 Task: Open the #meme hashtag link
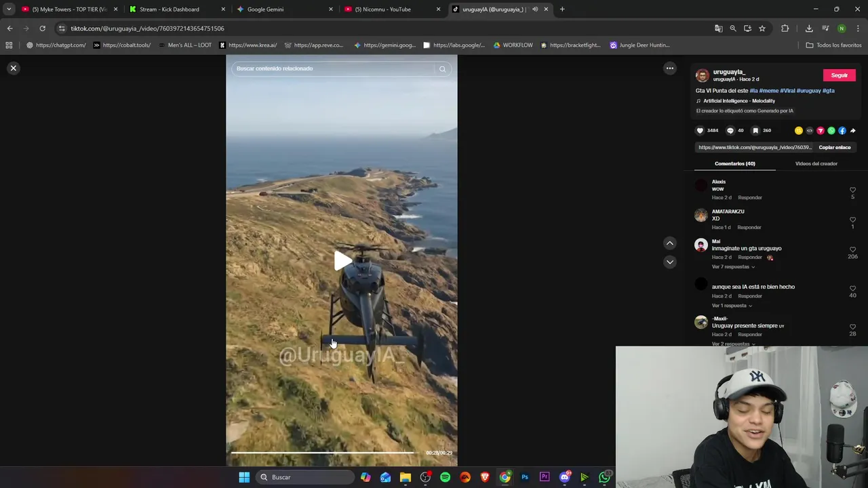pos(768,90)
